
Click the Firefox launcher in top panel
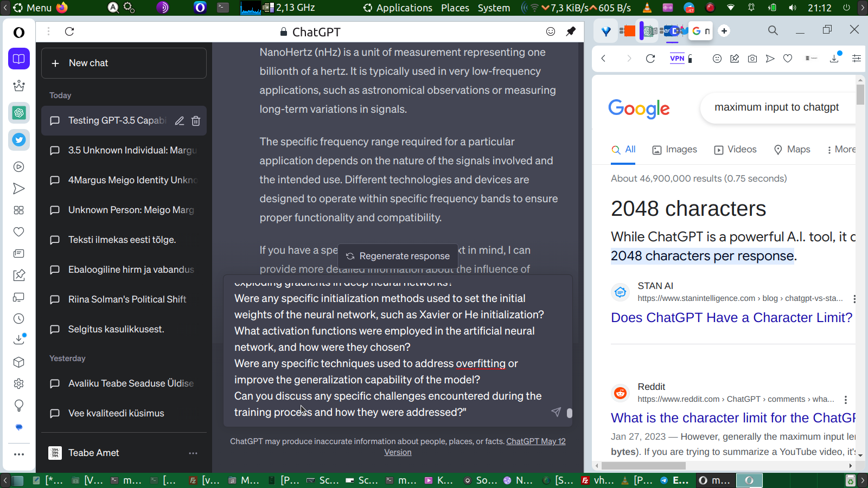(x=62, y=8)
